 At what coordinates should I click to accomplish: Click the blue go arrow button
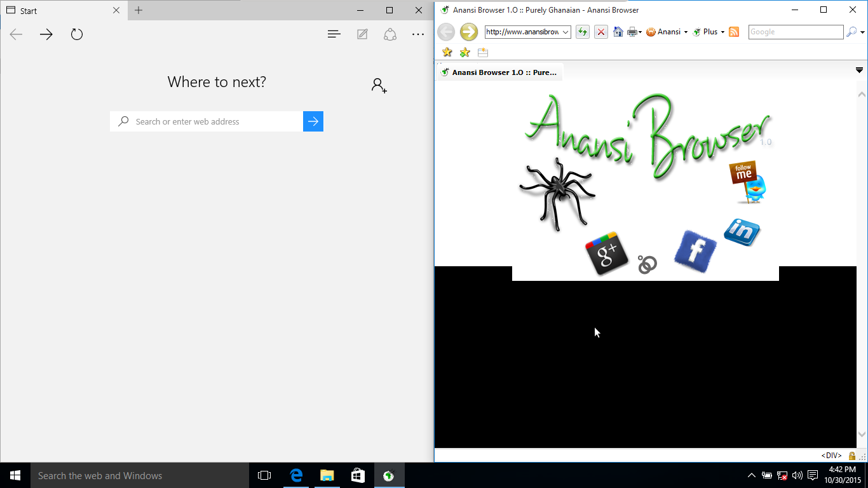[x=313, y=121]
